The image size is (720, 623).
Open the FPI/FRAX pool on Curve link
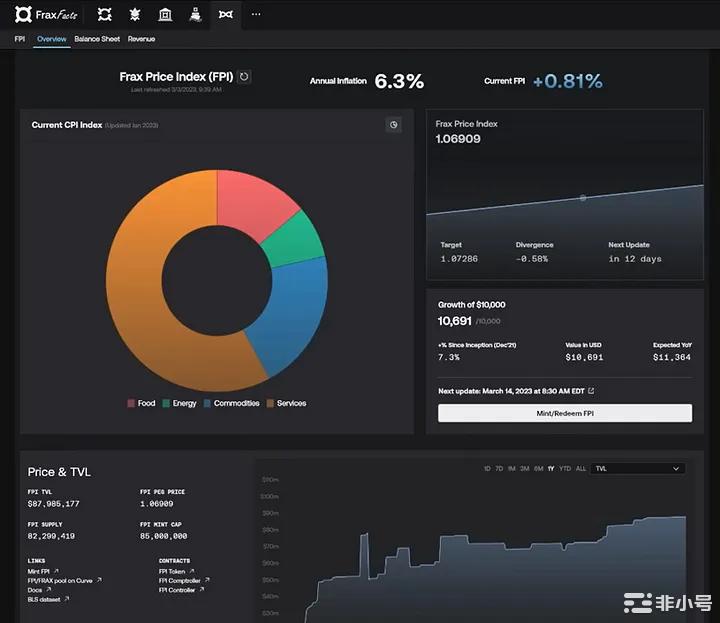coord(64,580)
